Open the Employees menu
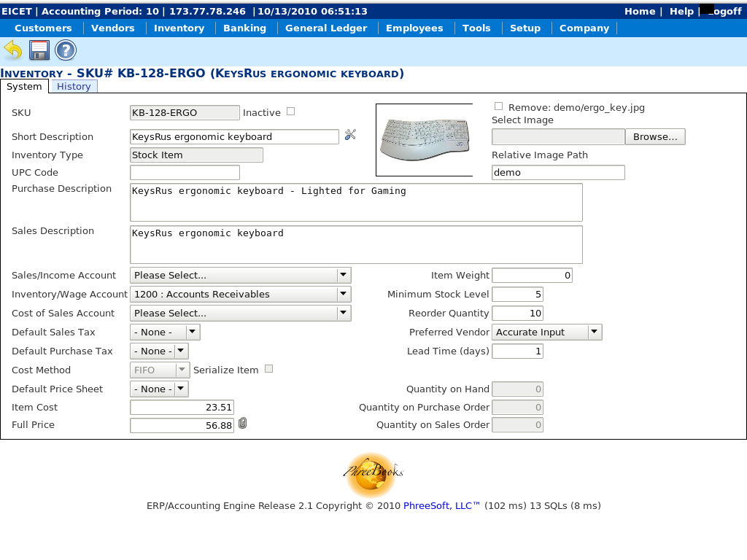Viewport: 747px width, 560px height. tap(414, 28)
